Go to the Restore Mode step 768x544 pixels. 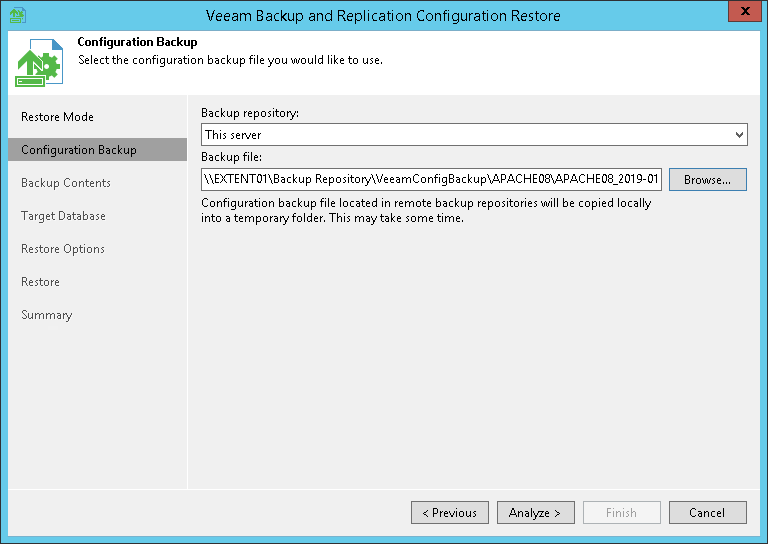pos(57,117)
